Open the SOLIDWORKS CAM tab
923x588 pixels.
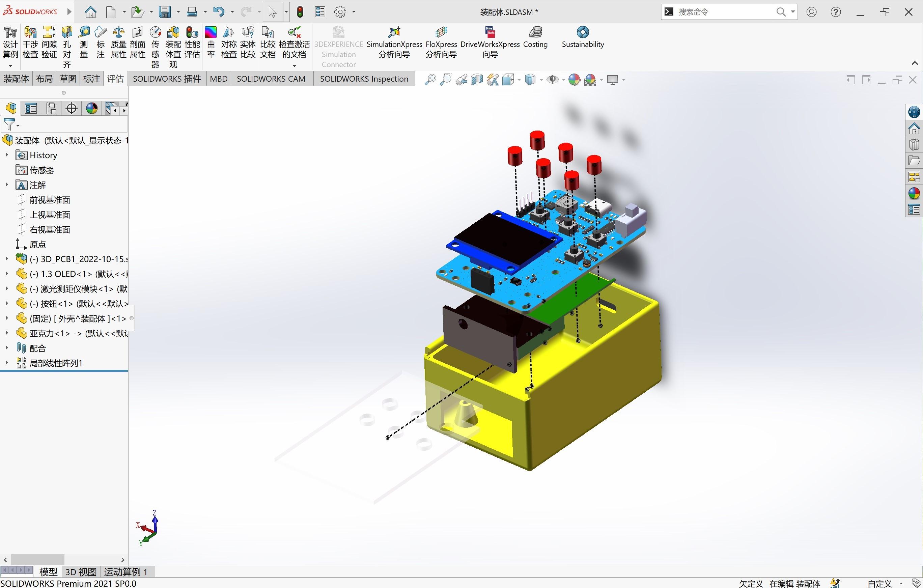point(271,79)
